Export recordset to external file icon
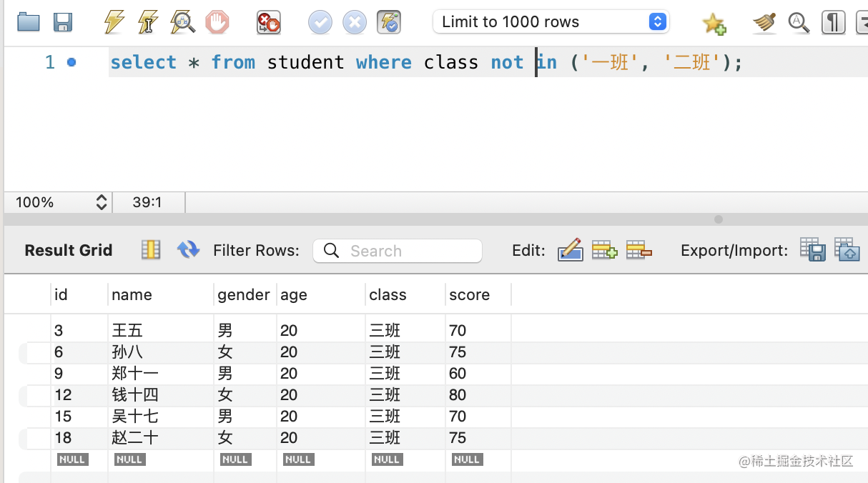Image resolution: width=868 pixels, height=483 pixels. [813, 250]
